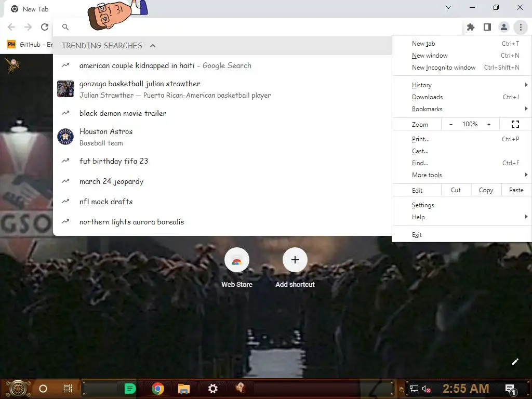Open the profile avatar button
Viewport: 532px width, 399px height.
pos(504,27)
